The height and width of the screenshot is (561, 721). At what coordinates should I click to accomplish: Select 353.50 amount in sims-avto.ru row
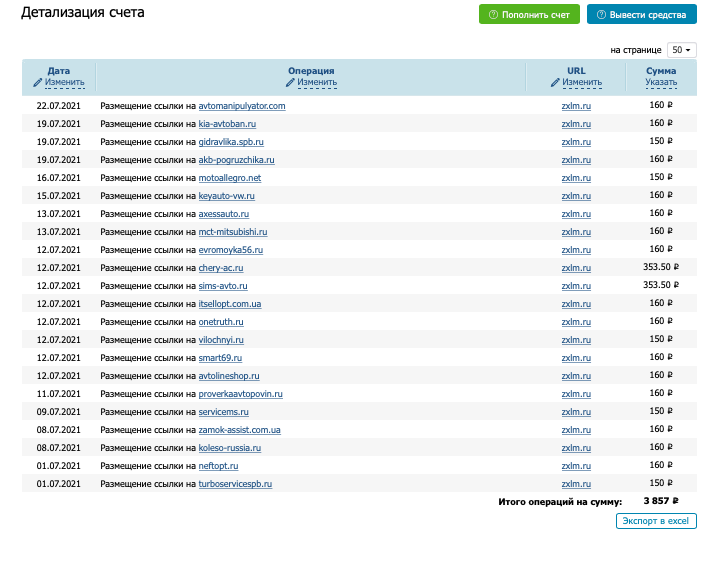point(661,285)
